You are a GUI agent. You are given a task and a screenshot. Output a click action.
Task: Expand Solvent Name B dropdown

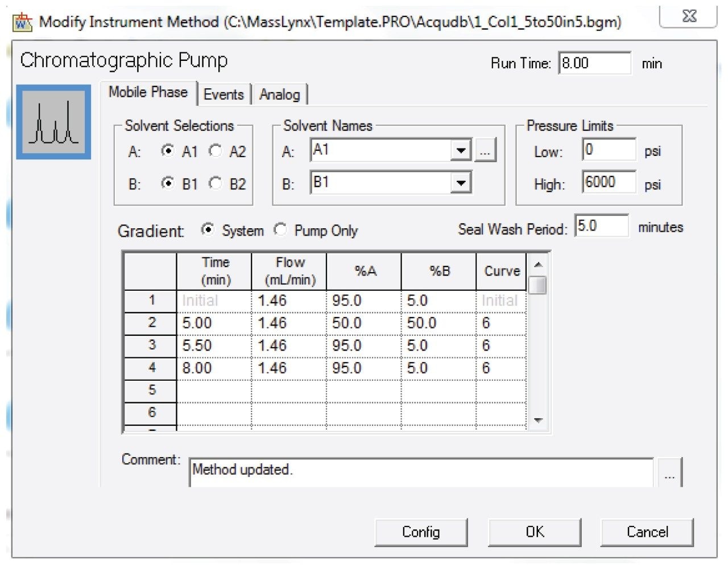(x=461, y=183)
